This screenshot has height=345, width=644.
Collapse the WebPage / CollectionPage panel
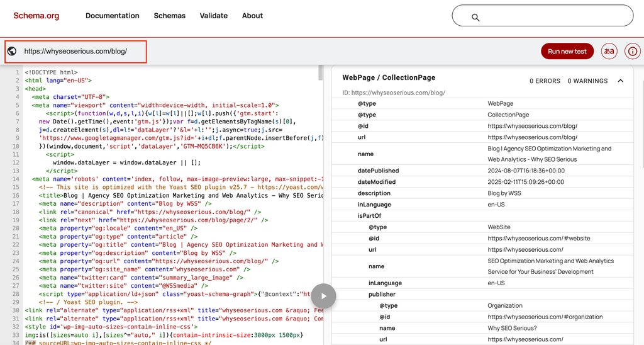click(621, 81)
